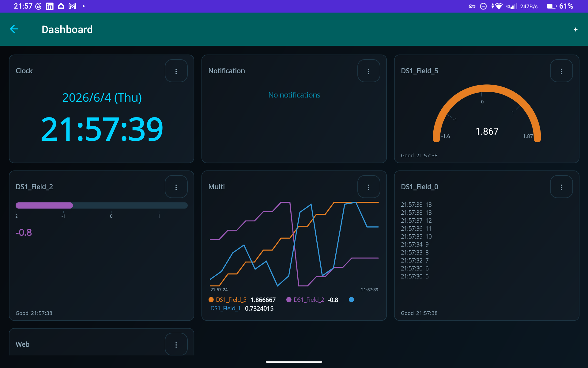Tap the clock time 21:57:39
The width and height of the screenshot is (588, 368).
(102, 129)
